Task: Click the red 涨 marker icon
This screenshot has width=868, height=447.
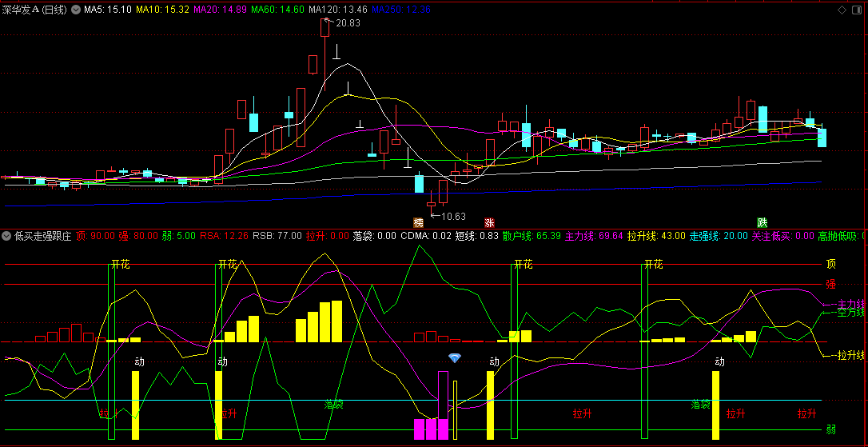Action: click(489, 222)
